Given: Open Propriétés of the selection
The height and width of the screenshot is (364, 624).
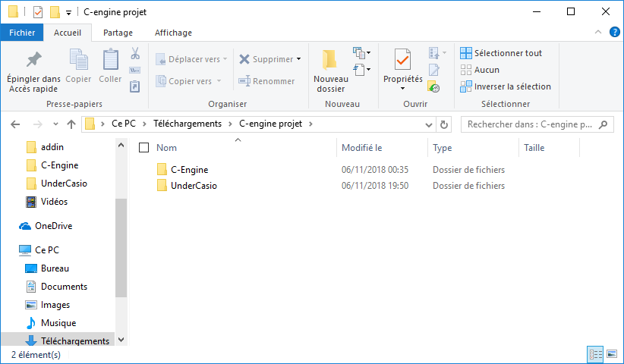Looking at the screenshot, I should pyautogui.click(x=403, y=66).
